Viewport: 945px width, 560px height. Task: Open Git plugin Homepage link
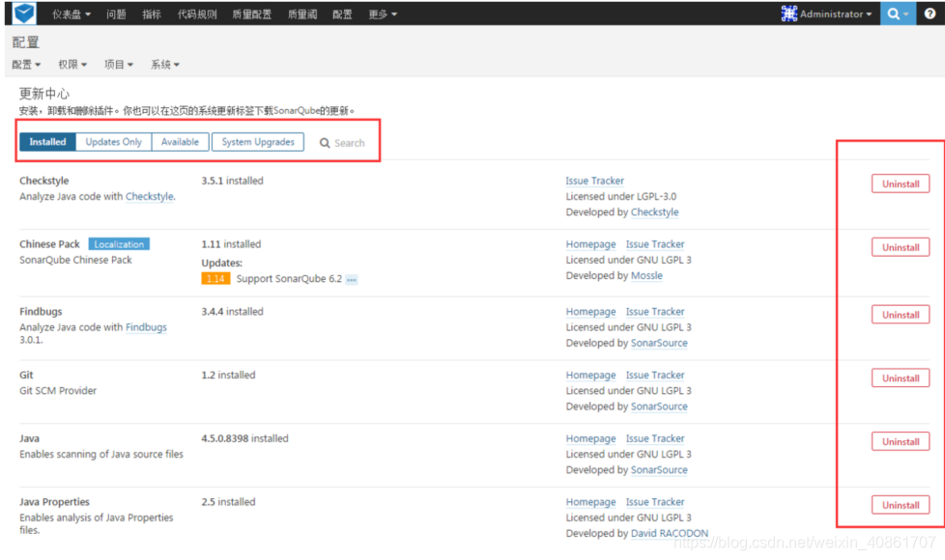tap(590, 376)
